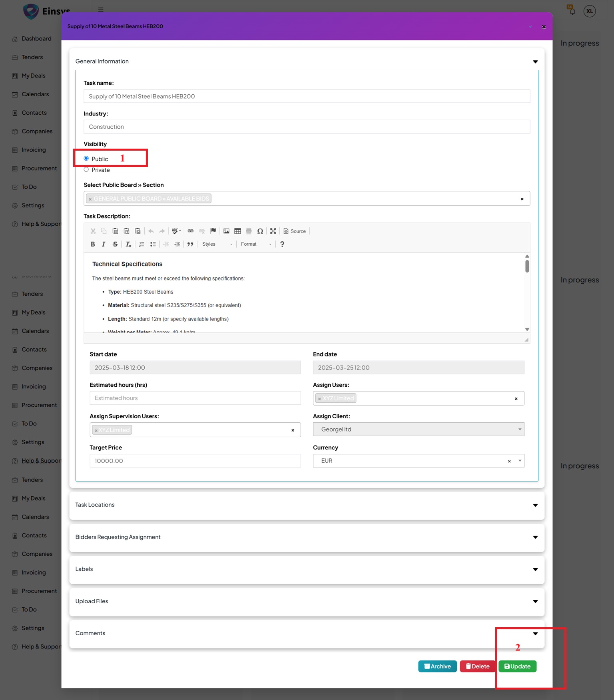Open the Format dropdown
Screen dimensions: 614x700
pyautogui.click(x=256, y=244)
